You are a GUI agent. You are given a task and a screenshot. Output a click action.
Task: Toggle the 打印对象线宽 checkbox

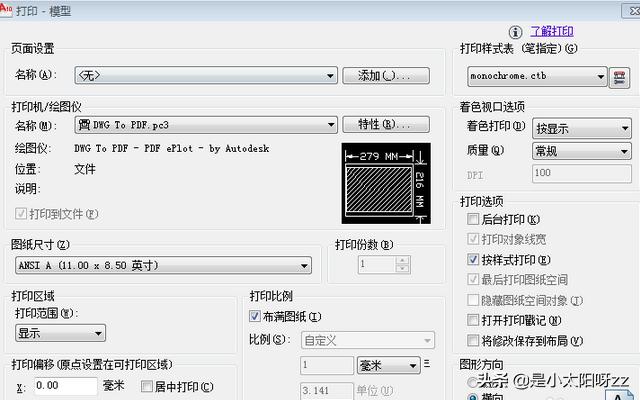(473, 239)
